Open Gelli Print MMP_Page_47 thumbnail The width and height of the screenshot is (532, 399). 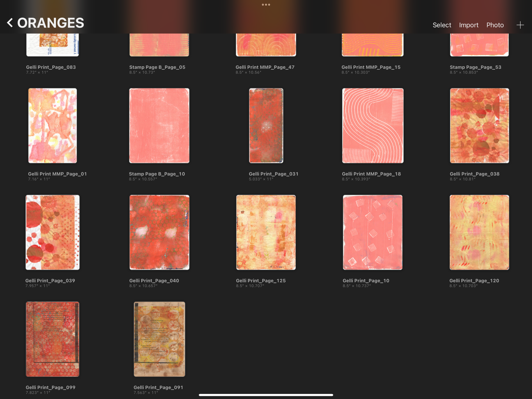tap(266, 45)
